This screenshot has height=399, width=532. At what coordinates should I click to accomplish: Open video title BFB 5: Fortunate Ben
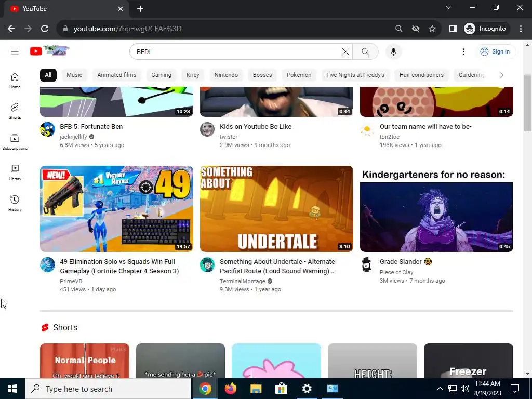click(91, 127)
